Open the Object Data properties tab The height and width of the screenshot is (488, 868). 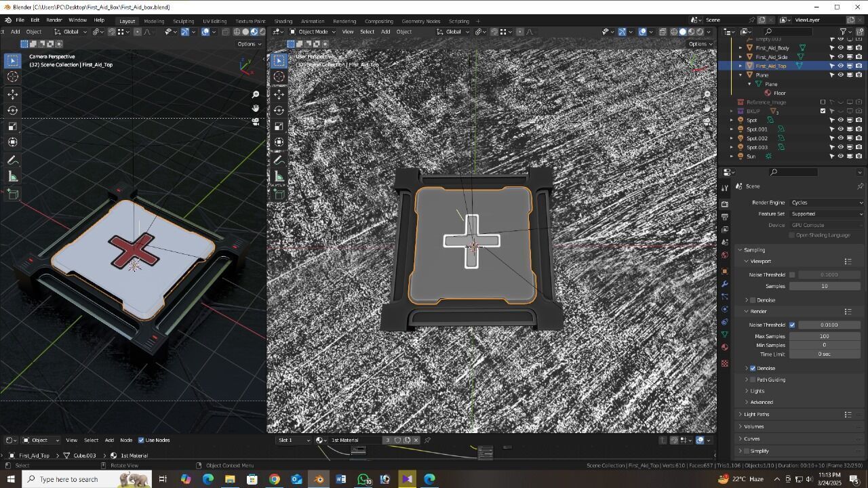(725, 335)
